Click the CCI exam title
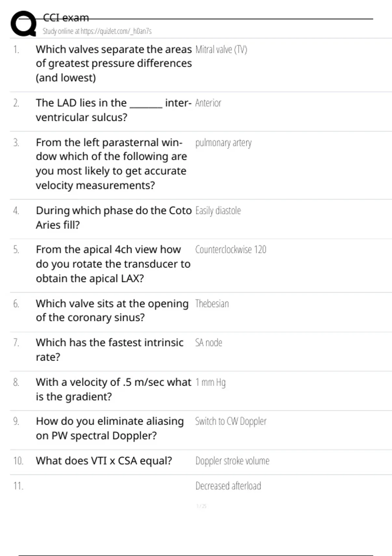 point(66,18)
